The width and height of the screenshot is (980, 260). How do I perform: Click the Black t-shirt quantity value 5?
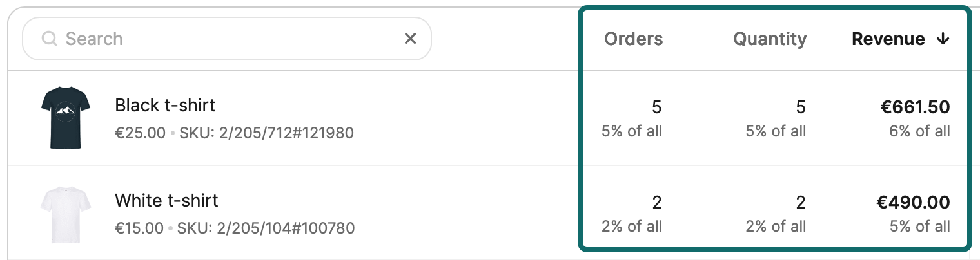point(800,107)
